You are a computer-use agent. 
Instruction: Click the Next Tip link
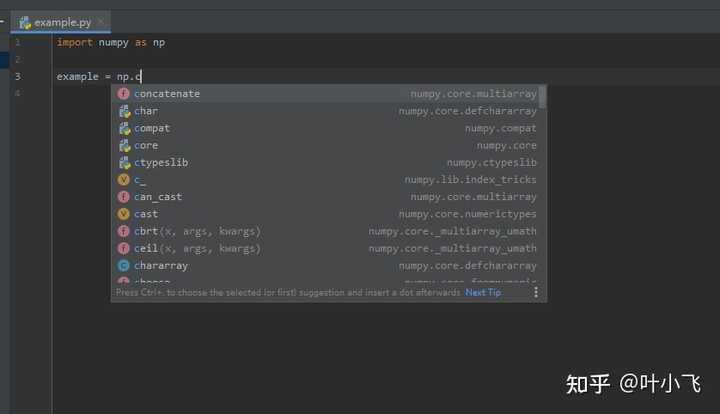tap(483, 293)
